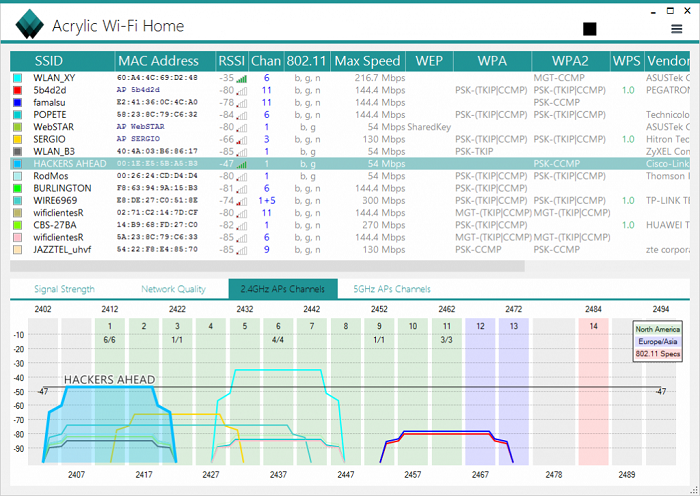
Task: Sort by the WPA2 column header
Action: point(571,61)
